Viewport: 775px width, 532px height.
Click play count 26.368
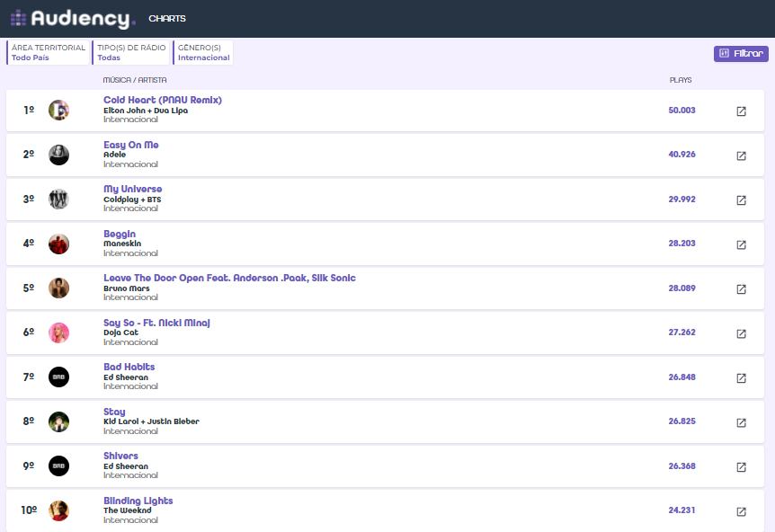(x=681, y=465)
